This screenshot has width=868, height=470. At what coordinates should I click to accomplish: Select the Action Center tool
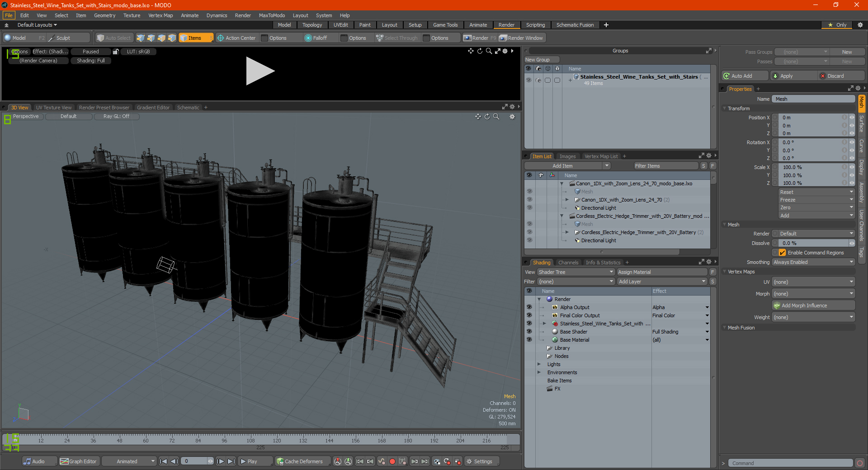click(236, 38)
